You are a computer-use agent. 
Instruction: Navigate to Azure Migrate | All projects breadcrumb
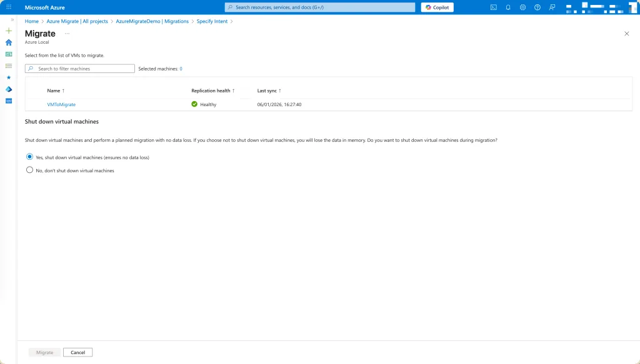(77, 21)
